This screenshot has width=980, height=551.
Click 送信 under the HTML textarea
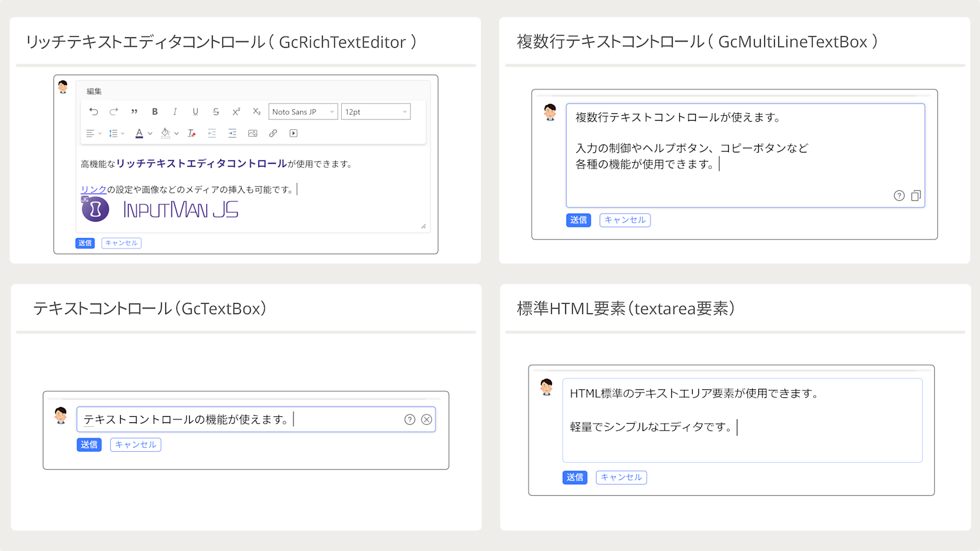tap(575, 478)
